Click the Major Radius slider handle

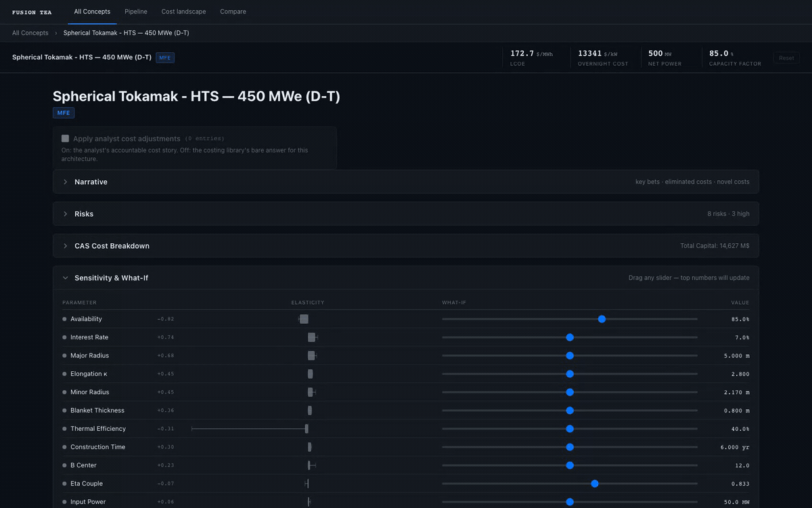click(x=570, y=356)
